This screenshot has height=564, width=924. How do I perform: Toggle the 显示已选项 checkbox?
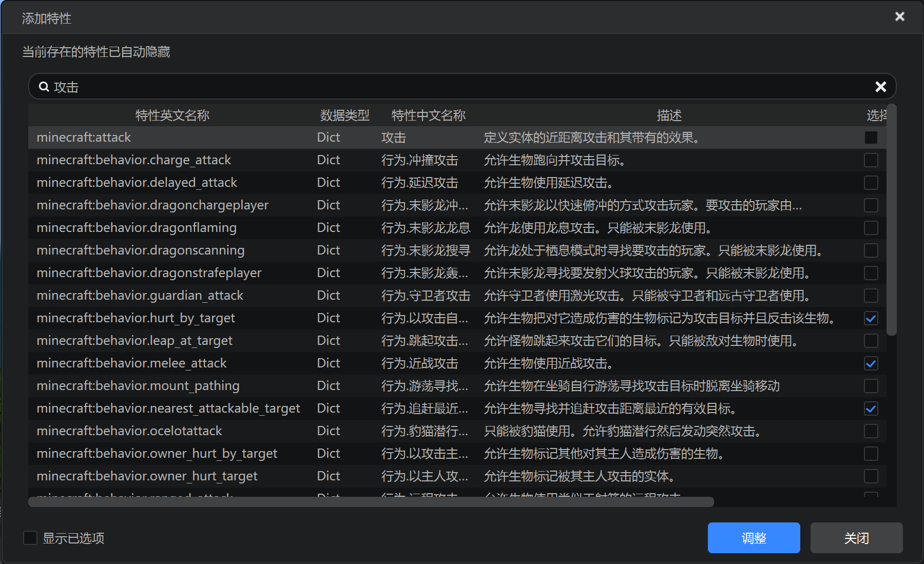(30, 538)
